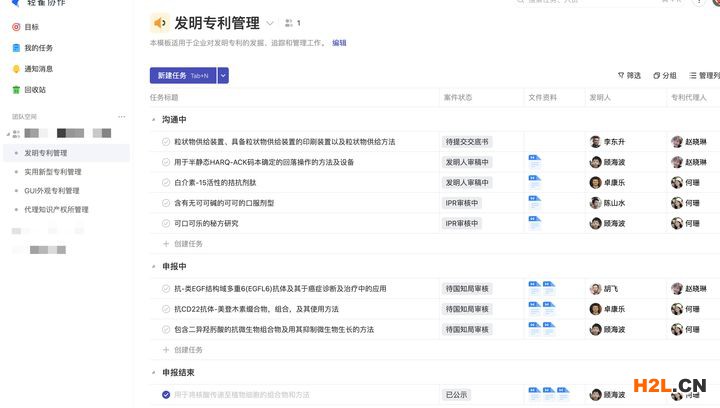
Task: Mark 可口可乐的秘方研究 complete
Action: pos(166,224)
